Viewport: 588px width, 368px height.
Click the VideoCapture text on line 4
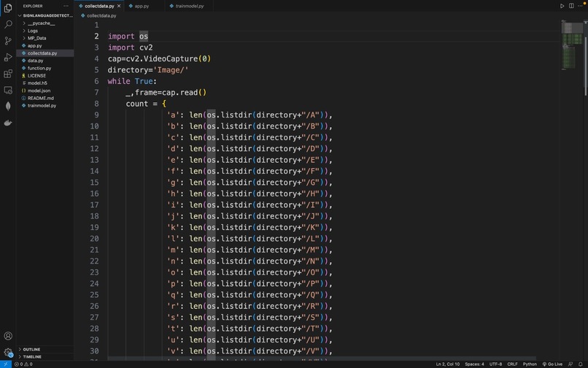coord(171,58)
